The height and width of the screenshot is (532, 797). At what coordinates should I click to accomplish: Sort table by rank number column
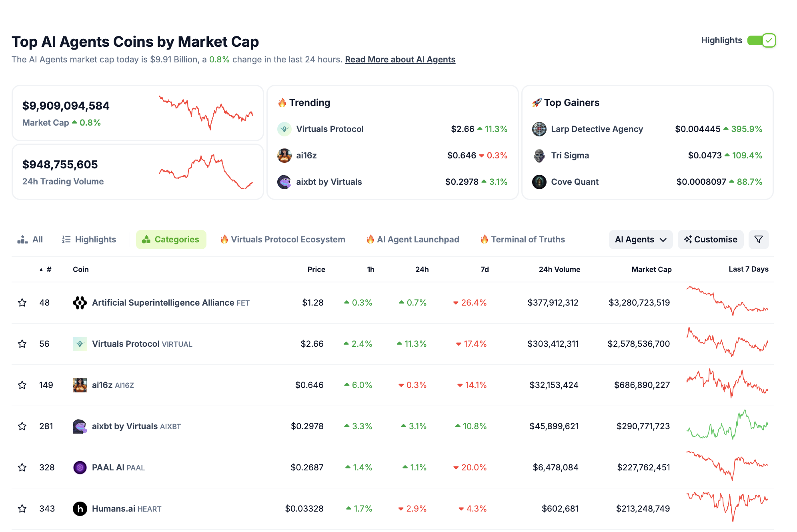click(x=48, y=270)
